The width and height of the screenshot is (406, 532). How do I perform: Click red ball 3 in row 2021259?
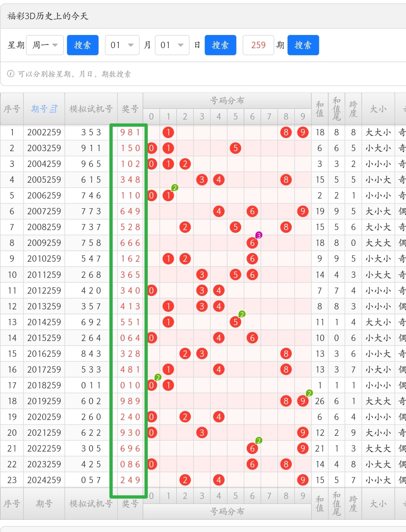pyautogui.click(x=202, y=433)
